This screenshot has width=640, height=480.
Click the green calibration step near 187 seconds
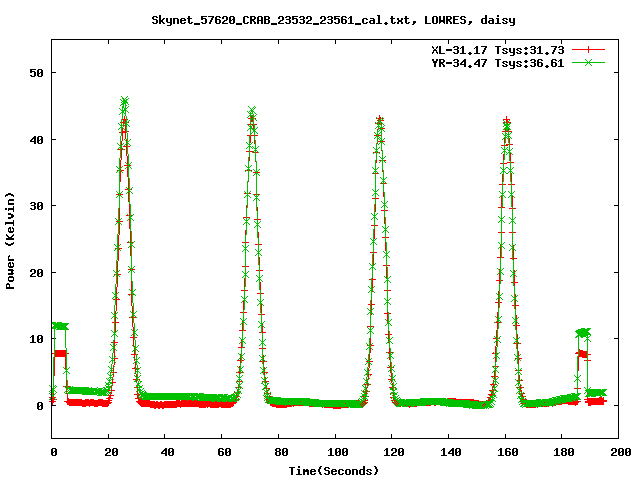583,333
